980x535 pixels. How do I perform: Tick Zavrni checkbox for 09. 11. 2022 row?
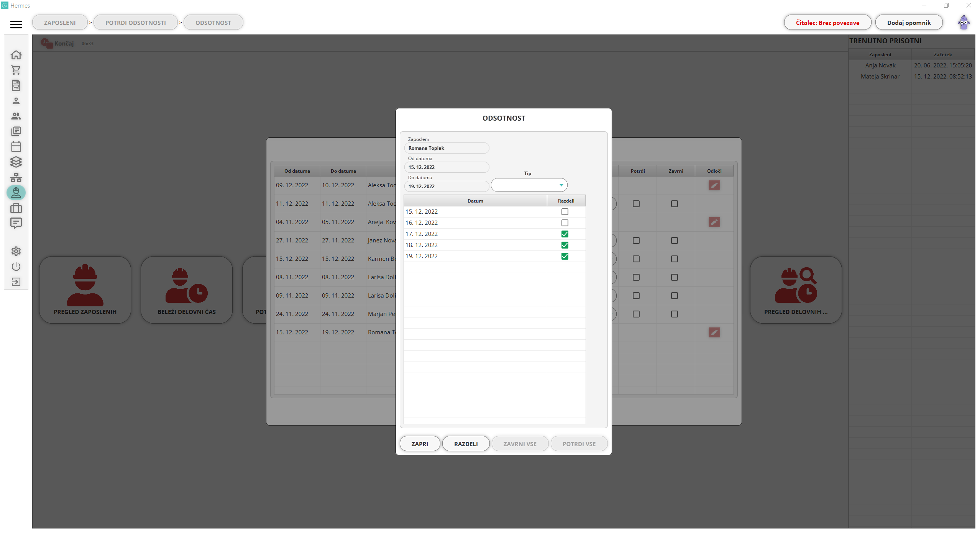(675, 296)
